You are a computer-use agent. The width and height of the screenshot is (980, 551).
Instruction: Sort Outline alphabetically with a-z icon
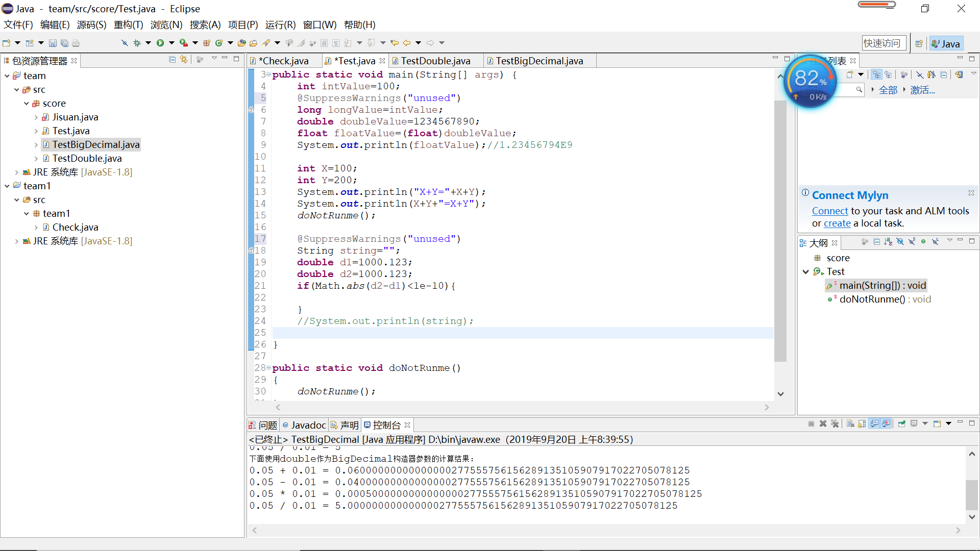pos(888,242)
